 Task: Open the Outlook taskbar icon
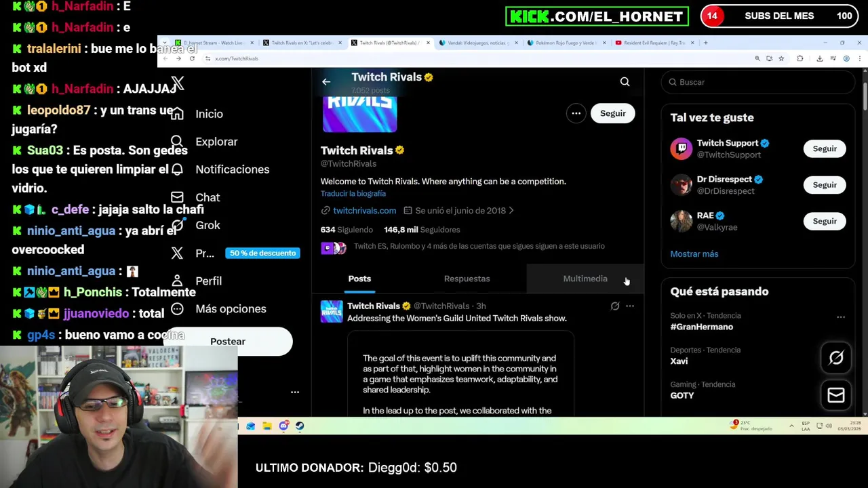251,426
